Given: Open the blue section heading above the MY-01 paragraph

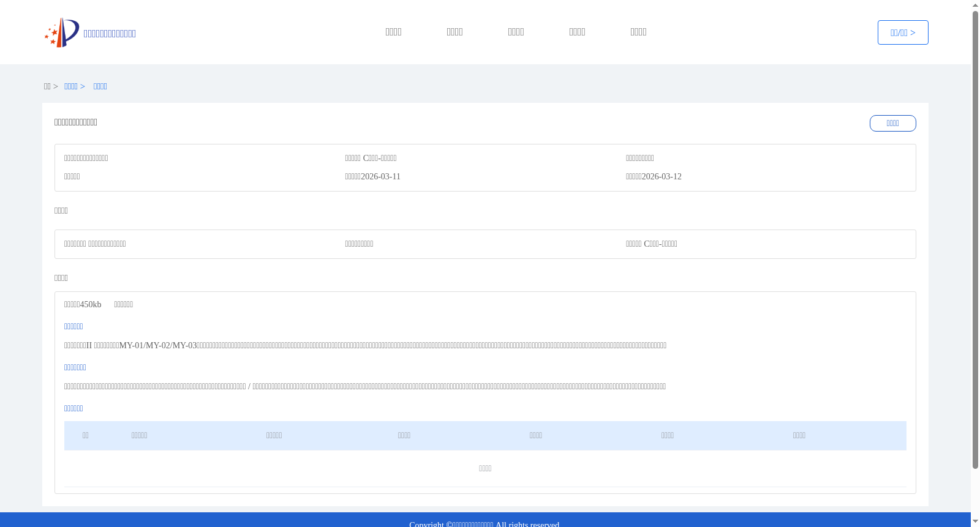Looking at the screenshot, I should (x=73, y=326).
